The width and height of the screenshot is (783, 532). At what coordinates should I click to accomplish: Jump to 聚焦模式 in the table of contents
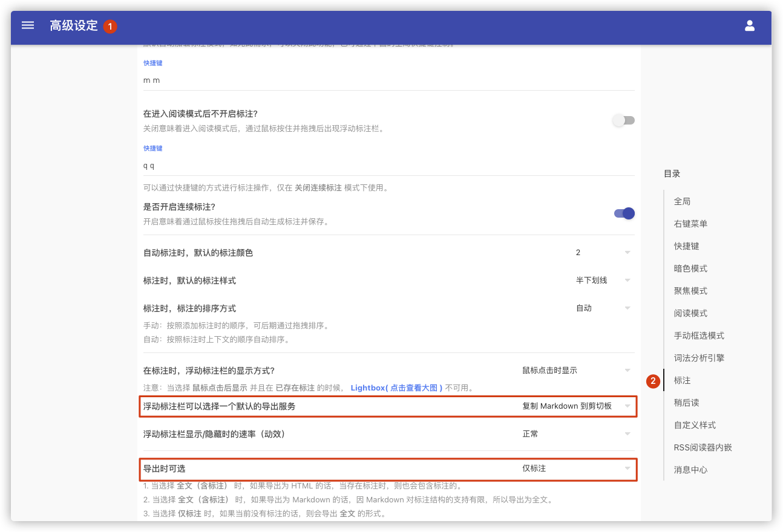[690, 291]
